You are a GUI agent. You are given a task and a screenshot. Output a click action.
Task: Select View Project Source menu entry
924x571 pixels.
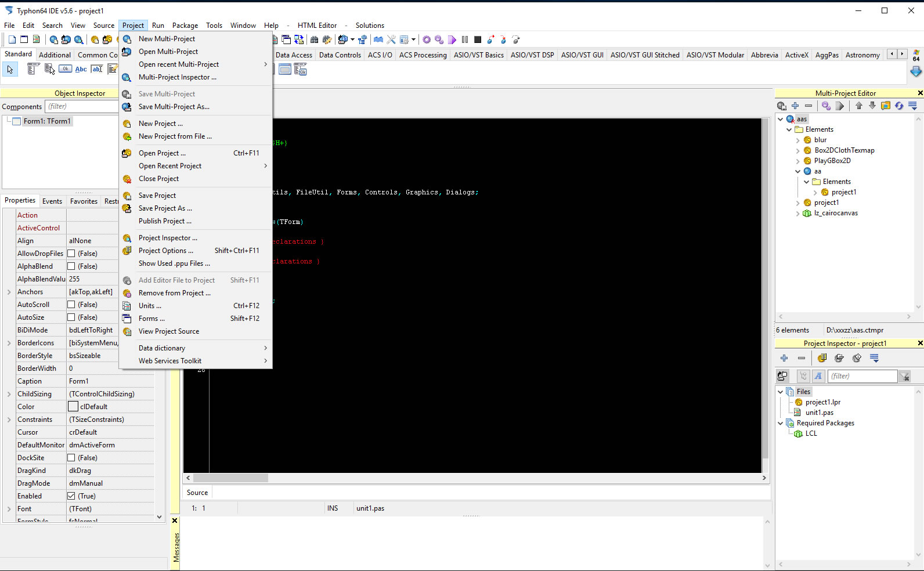[196, 331]
